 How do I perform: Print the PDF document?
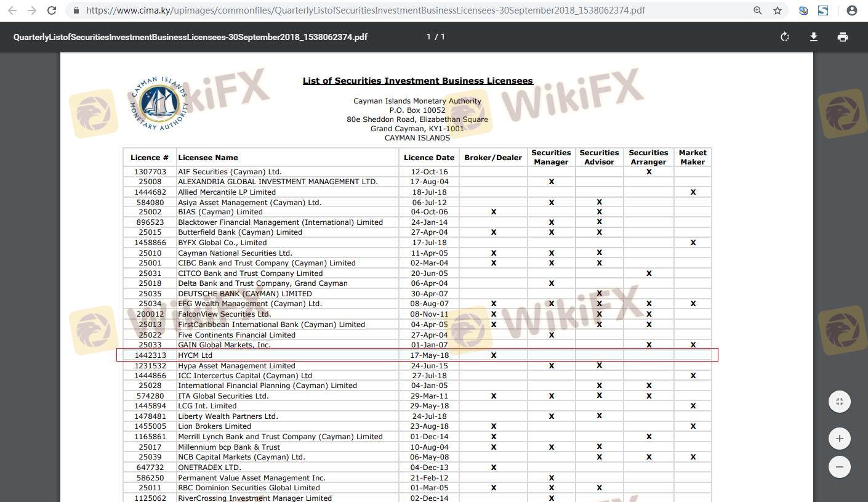pyautogui.click(x=843, y=37)
